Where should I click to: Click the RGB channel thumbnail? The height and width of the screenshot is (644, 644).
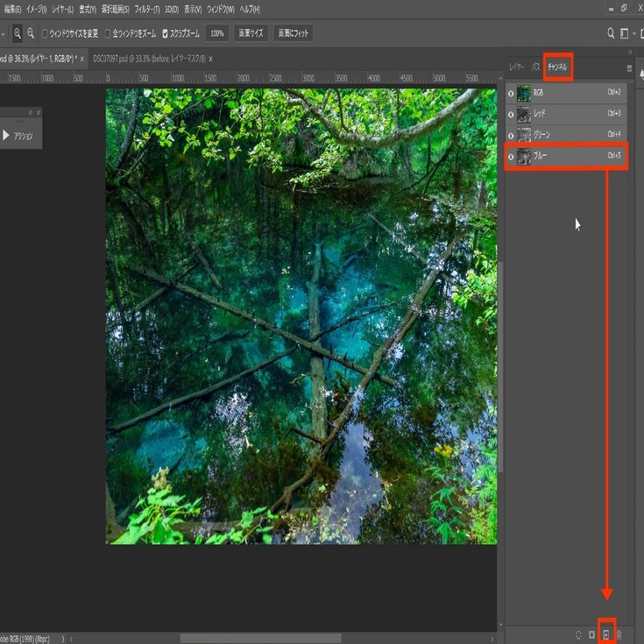pyautogui.click(x=524, y=93)
